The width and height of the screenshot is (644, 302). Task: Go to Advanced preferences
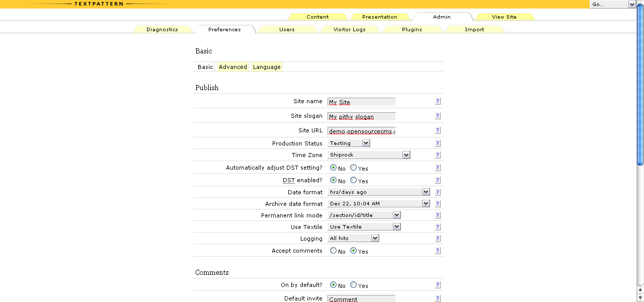pos(233,67)
